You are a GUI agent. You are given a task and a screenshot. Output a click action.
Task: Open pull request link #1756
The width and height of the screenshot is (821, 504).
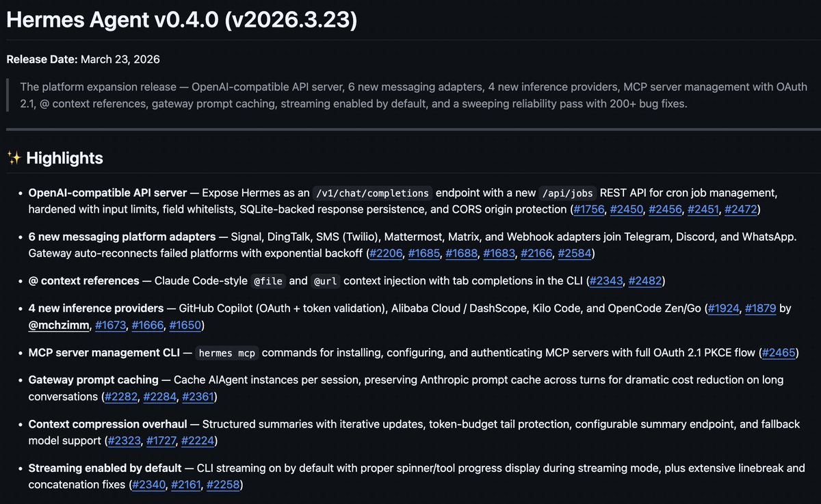(589, 209)
